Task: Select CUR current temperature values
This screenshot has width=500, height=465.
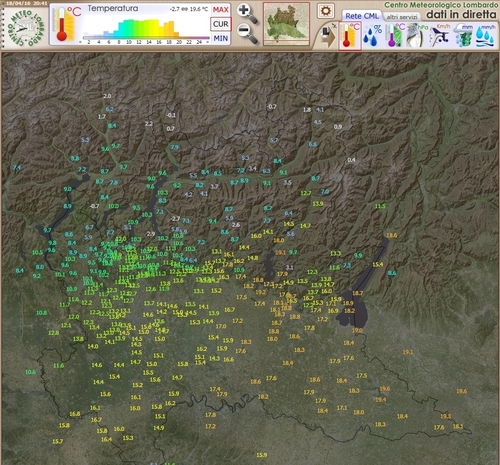Action: pyautogui.click(x=221, y=24)
